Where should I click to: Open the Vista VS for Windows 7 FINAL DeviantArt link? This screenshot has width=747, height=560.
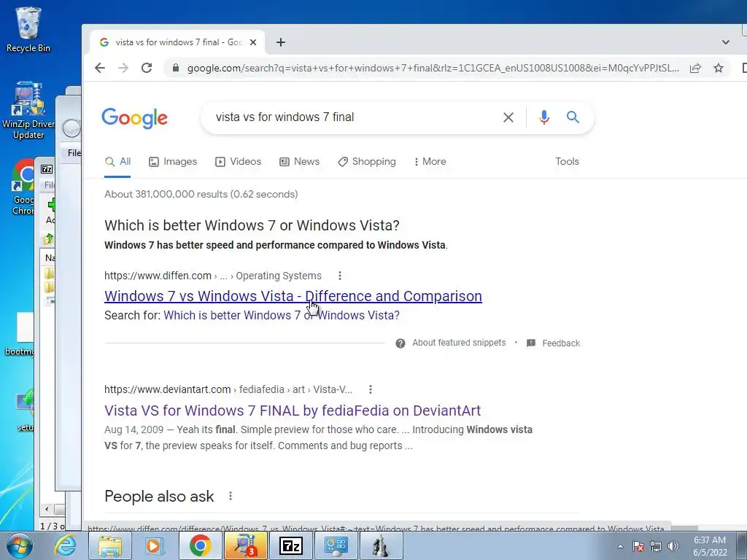293,411
